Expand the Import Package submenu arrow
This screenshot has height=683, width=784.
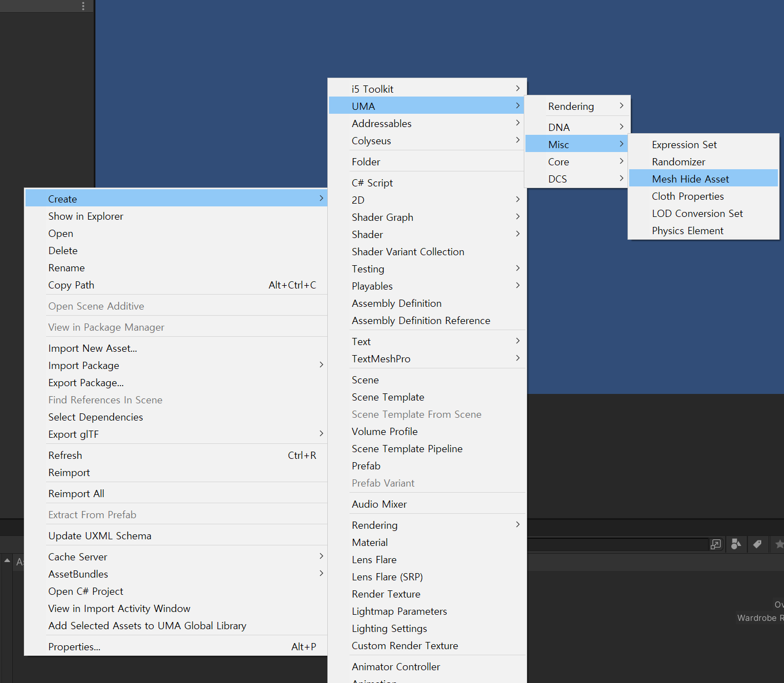pyautogui.click(x=321, y=365)
